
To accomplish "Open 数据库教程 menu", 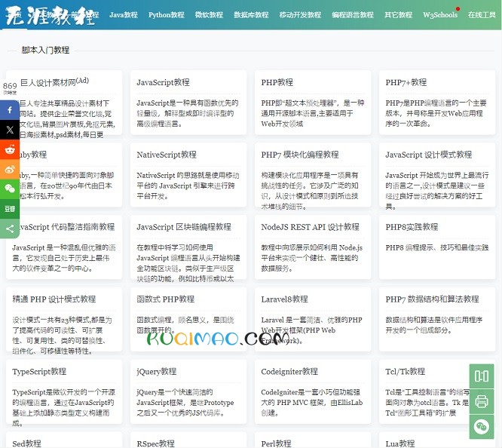I will (251, 15).
